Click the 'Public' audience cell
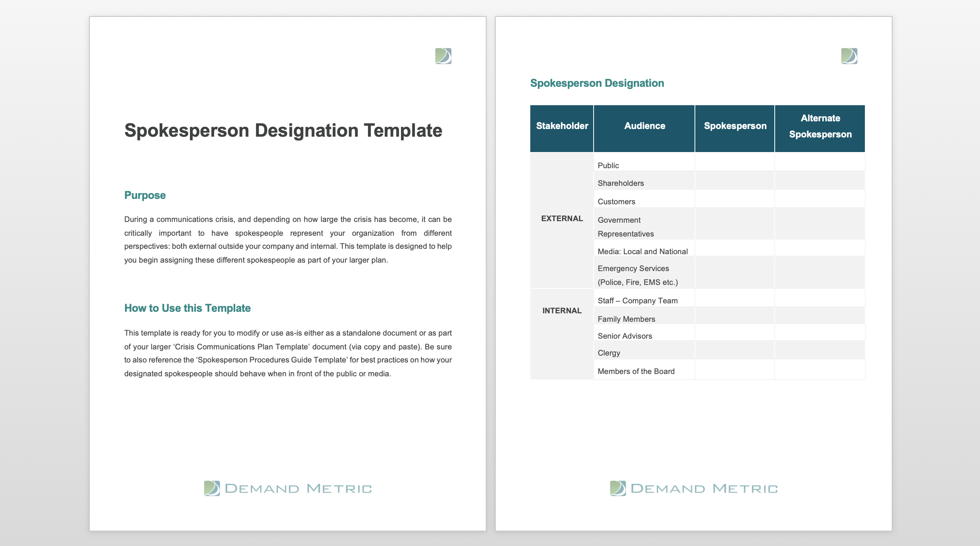This screenshot has width=980, height=546. [x=644, y=162]
